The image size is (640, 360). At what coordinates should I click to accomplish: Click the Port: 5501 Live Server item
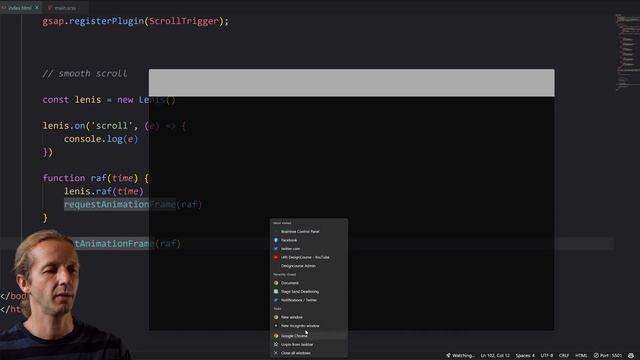608,356
